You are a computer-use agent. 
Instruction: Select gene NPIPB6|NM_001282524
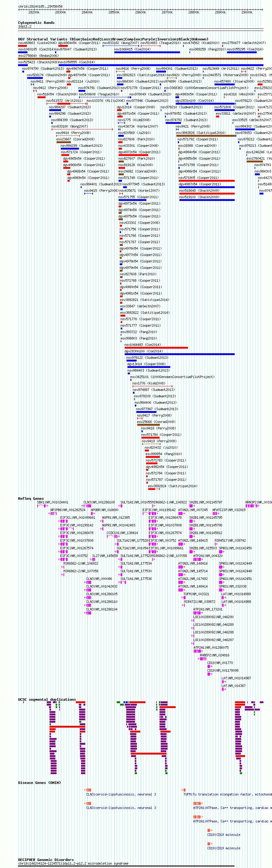[x=68, y=510]
